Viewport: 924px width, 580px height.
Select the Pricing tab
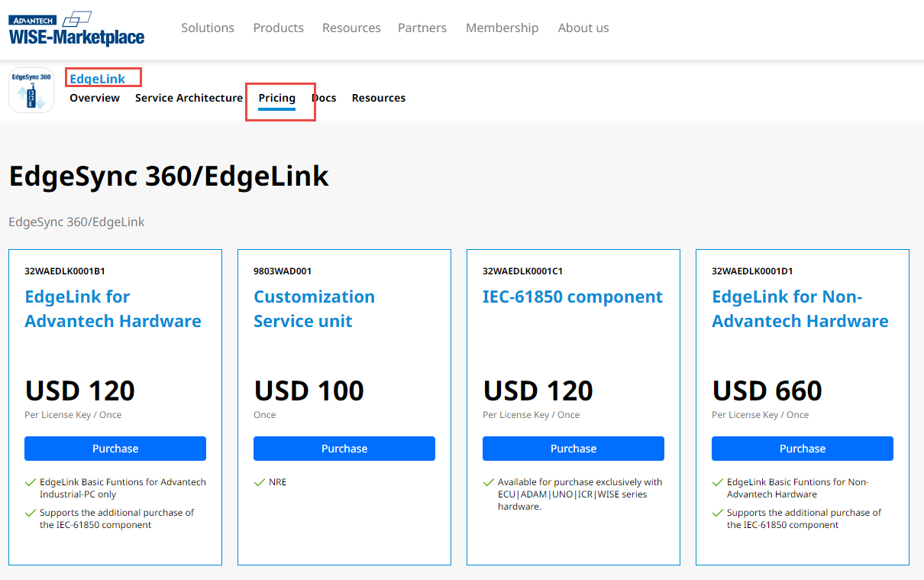[276, 98]
